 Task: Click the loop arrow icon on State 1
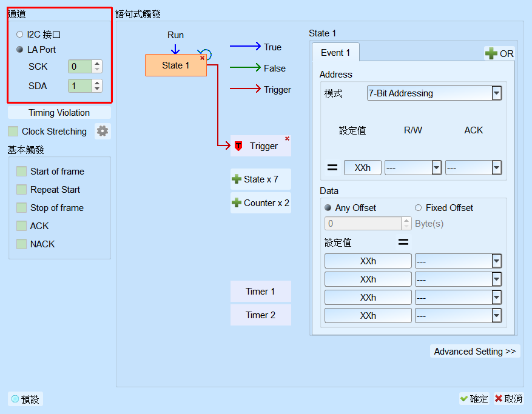[206, 53]
